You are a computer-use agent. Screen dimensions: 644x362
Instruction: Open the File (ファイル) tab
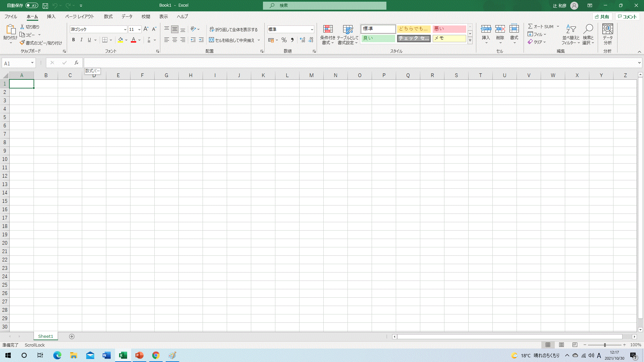(x=11, y=16)
